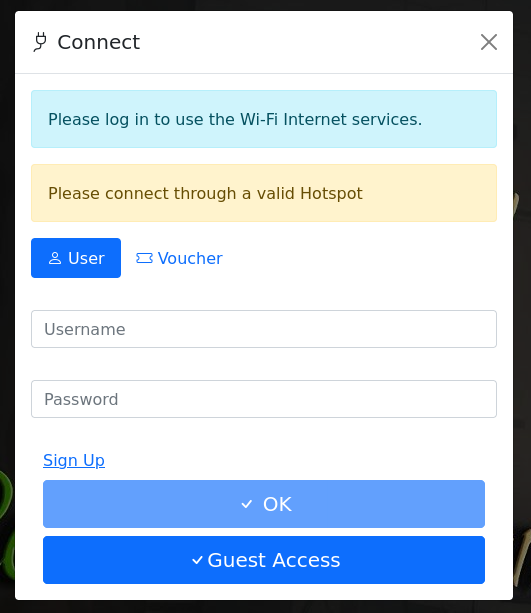Click the checkmark icon before Guest Access
The width and height of the screenshot is (531, 613).
pyautogui.click(x=197, y=560)
